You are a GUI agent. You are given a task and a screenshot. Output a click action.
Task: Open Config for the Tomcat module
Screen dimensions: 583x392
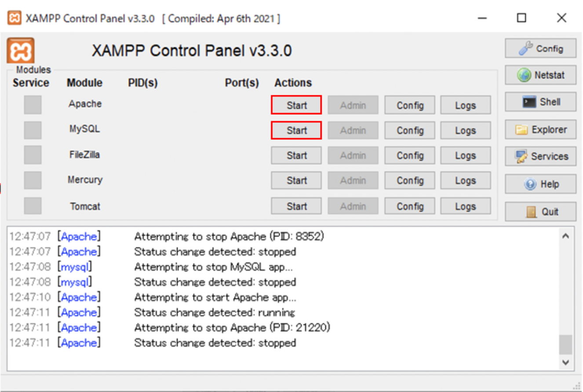click(x=410, y=206)
